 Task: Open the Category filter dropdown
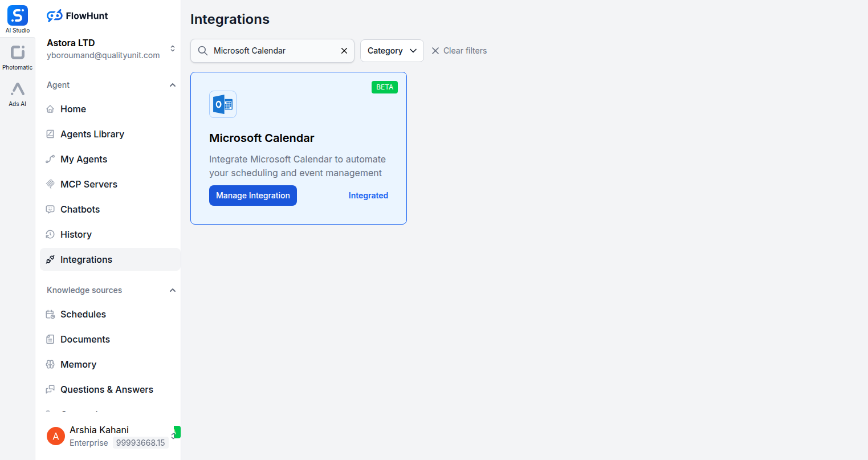(392, 51)
